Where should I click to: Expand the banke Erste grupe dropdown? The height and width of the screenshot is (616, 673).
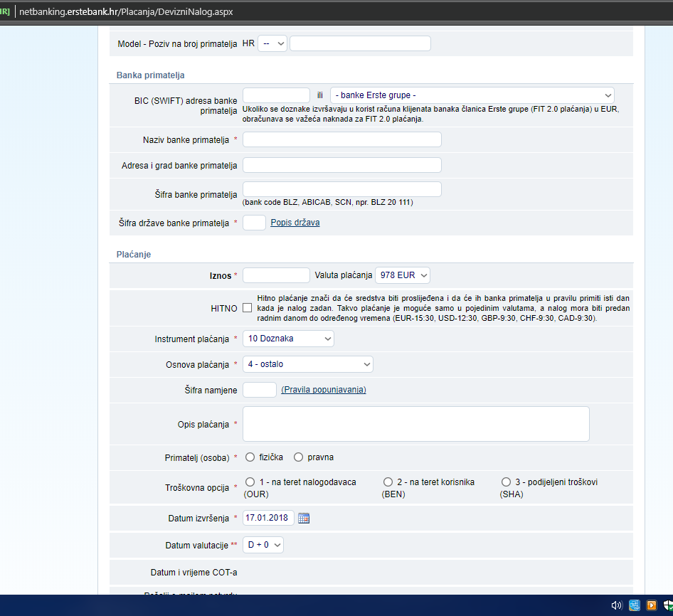[472, 95]
